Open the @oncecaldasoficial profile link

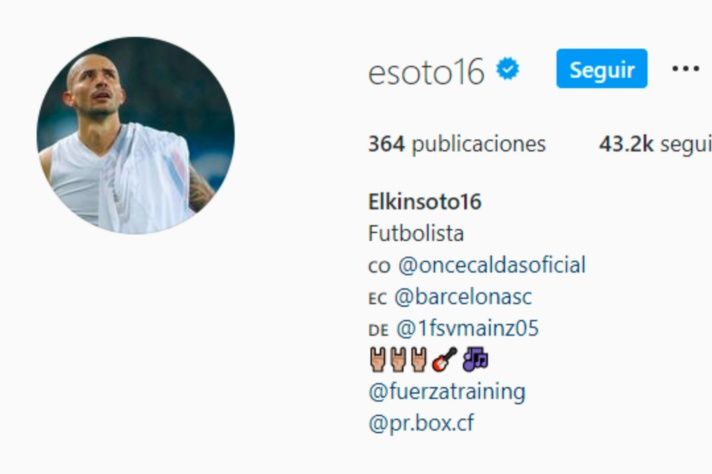(x=492, y=265)
